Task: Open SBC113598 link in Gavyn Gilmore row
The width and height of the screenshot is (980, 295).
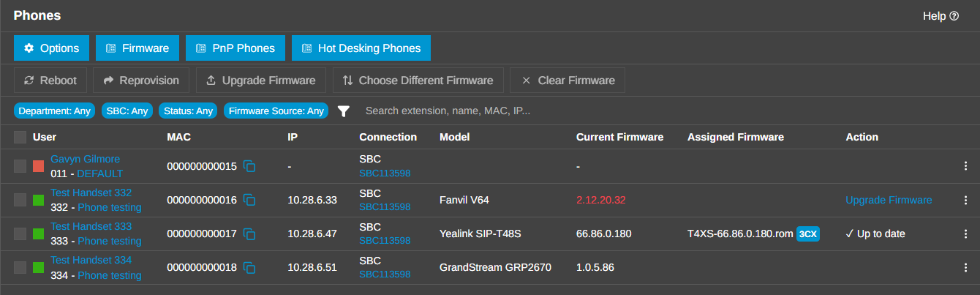Action: pos(385,173)
